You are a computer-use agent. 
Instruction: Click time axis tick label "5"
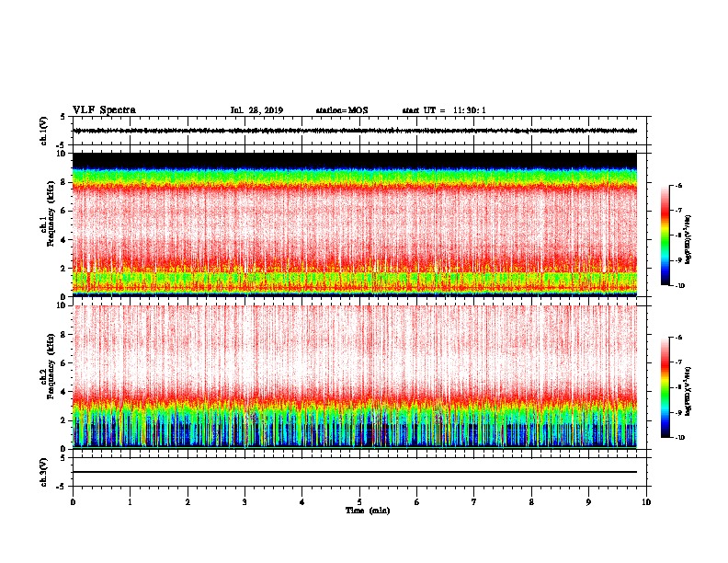tap(359, 502)
